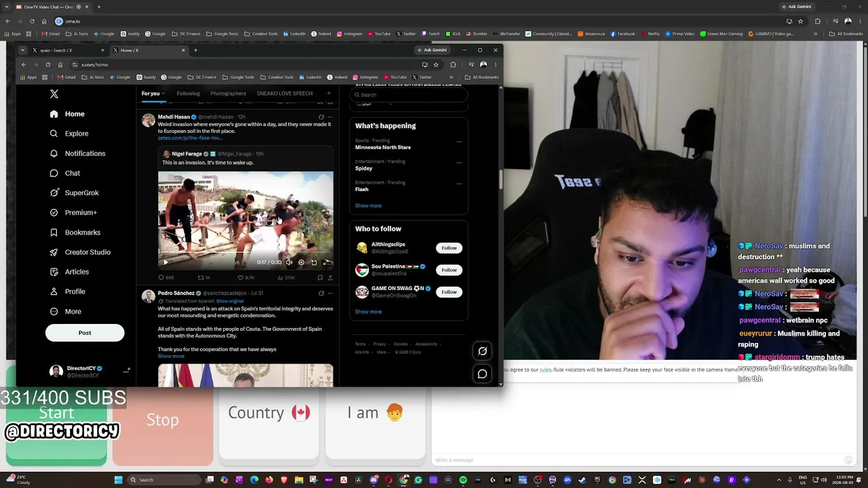Open video settings gear on the player
The image size is (868, 488).
[301, 262]
